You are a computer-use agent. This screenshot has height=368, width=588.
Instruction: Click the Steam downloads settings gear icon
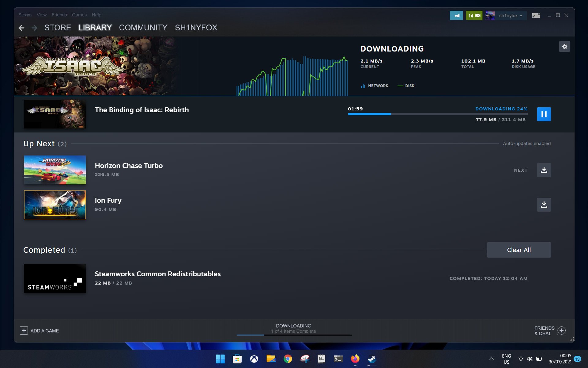pos(564,47)
